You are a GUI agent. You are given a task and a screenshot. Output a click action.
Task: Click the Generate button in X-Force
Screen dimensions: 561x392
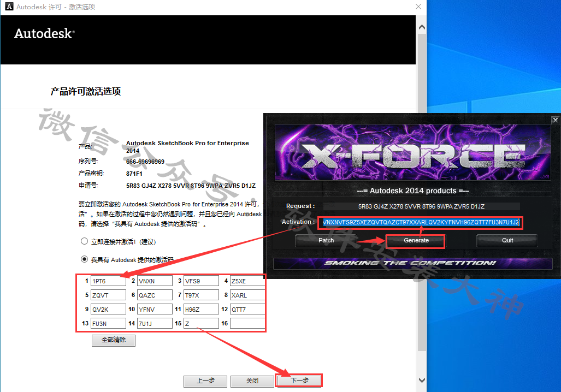(x=416, y=241)
